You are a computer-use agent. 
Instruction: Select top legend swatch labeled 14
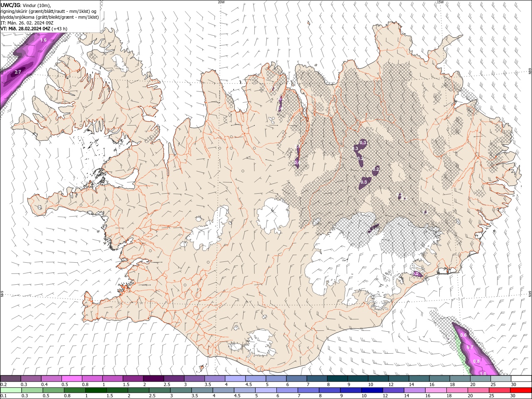[x=419, y=379]
